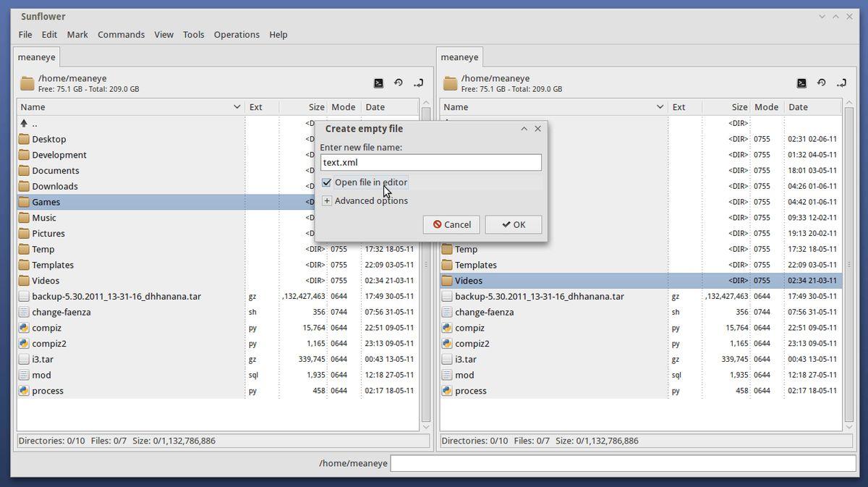Expand the Advanced options section
This screenshot has width=868, height=487.
[x=327, y=201]
